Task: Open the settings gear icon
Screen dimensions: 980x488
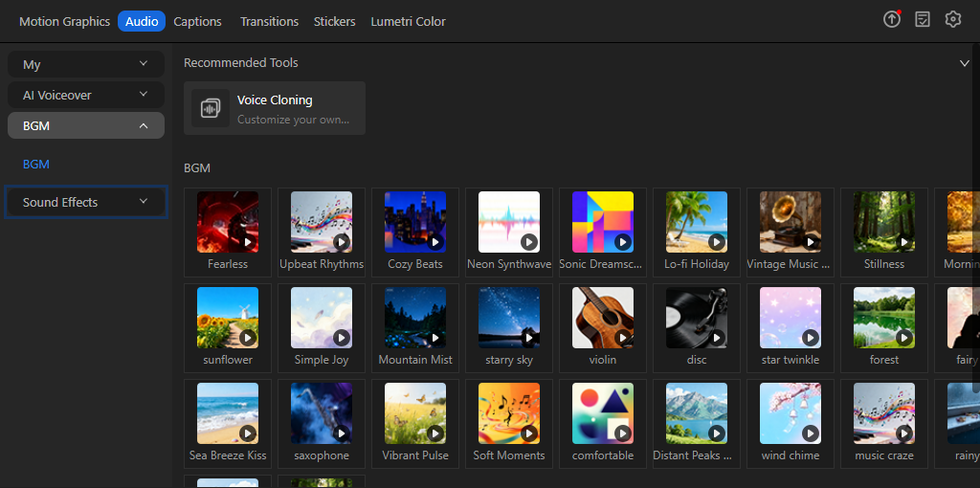Action: pos(953,19)
